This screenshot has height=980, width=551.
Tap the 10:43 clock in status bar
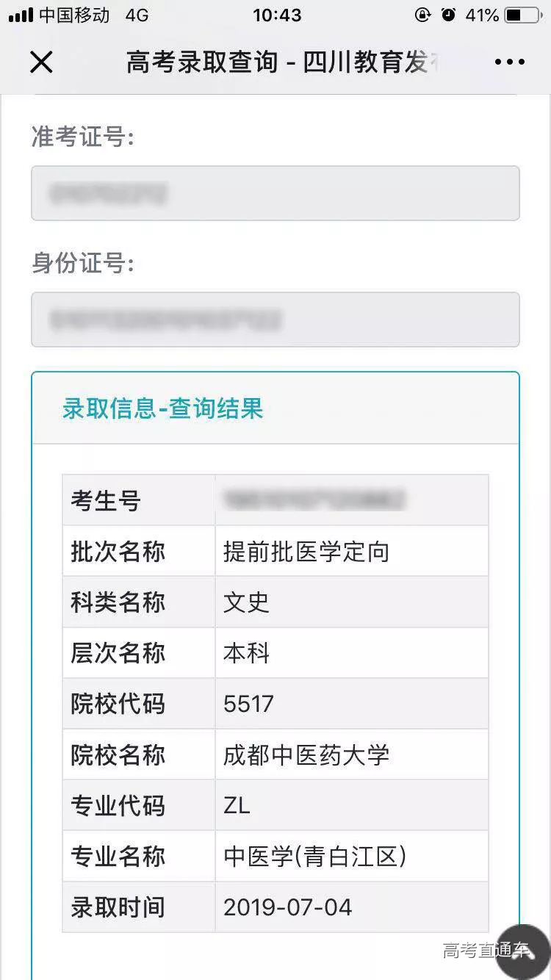pyautogui.click(x=277, y=15)
